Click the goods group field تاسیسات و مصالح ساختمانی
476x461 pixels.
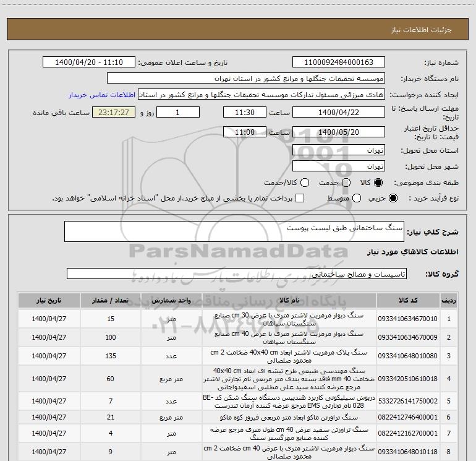point(237,274)
